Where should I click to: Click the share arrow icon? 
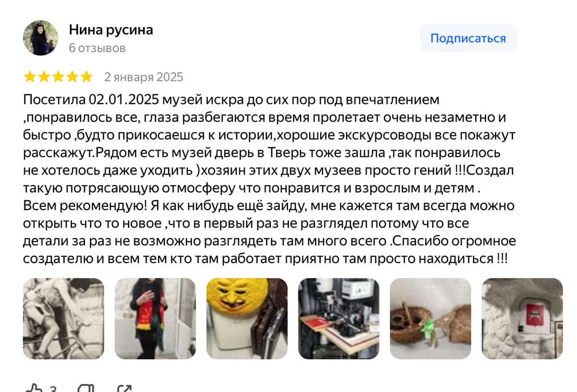[125, 389]
